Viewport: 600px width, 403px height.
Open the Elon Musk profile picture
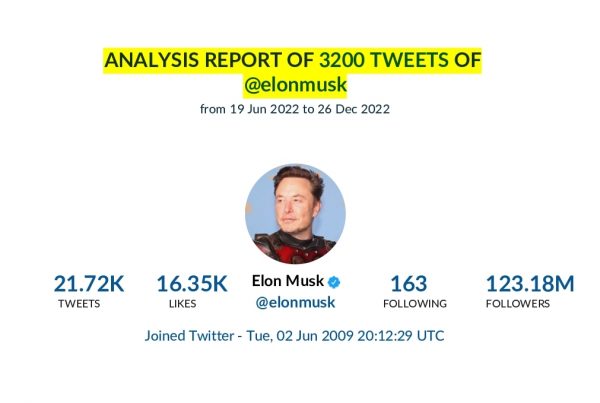coord(295,214)
